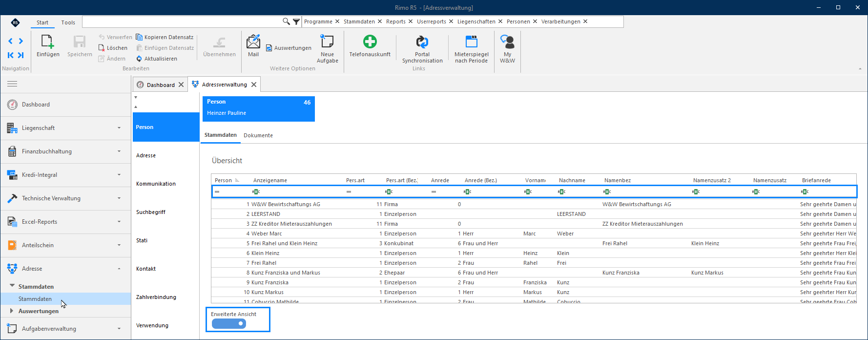Viewport: 868px width, 340px height.
Task: Click Kopieren Datensatz in the ribbon
Action: pos(165,37)
